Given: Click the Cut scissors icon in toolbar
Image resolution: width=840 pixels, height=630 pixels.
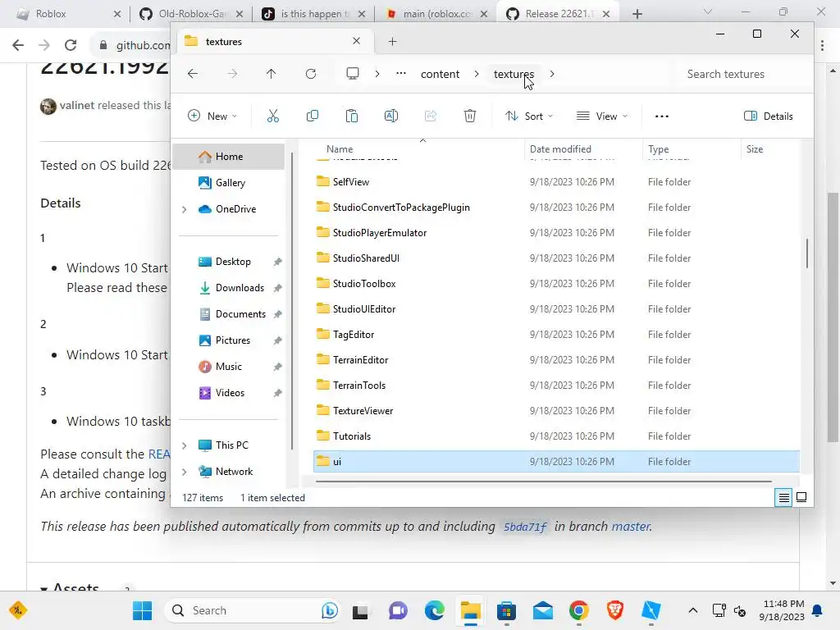Looking at the screenshot, I should (272, 116).
